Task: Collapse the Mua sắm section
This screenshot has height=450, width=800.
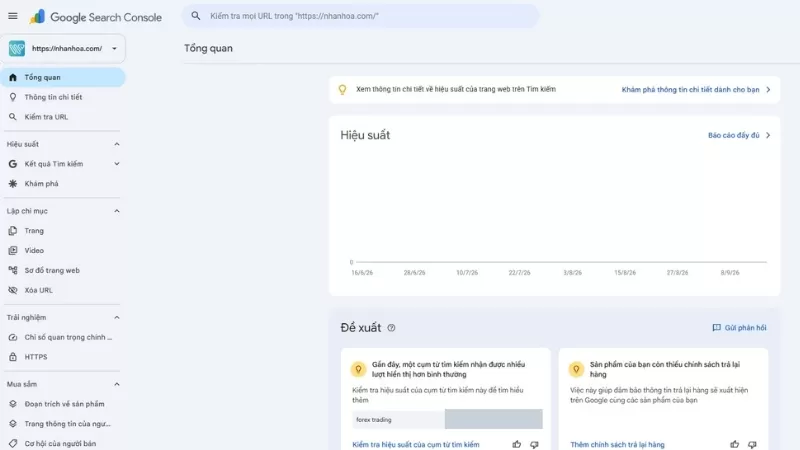Action: (116, 384)
